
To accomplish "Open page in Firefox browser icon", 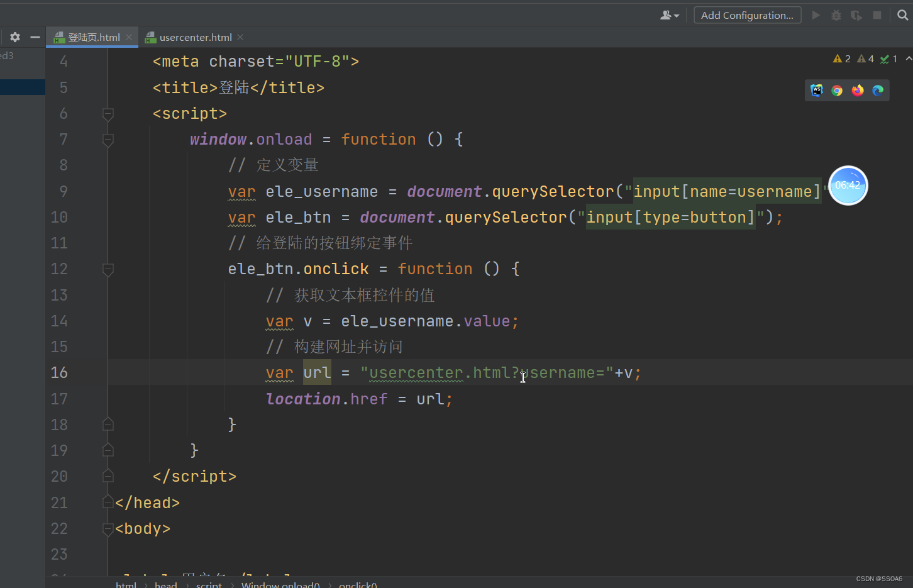I will click(x=858, y=91).
